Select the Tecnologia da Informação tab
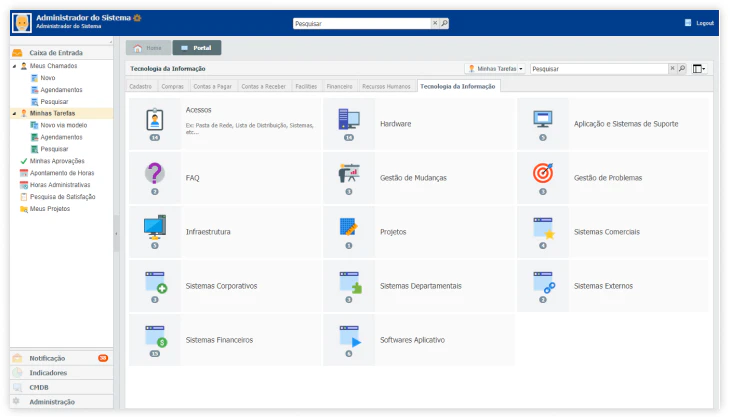730x419 pixels. coord(458,87)
